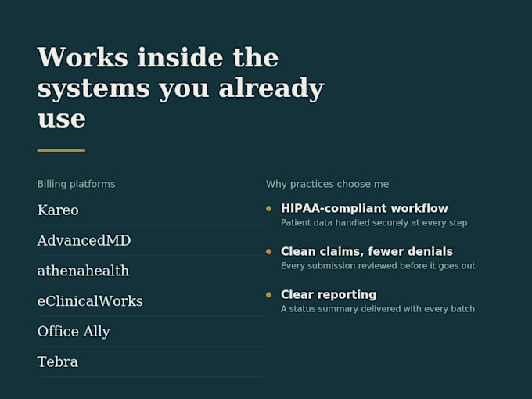Click "A status summary delivered with every batch"
The height and width of the screenshot is (399, 532).
[x=378, y=309]
